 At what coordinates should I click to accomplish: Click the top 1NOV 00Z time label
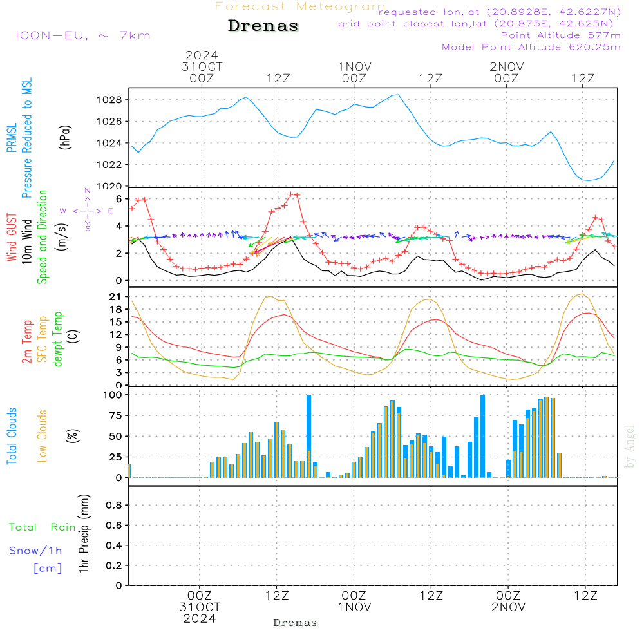pyautogui.click(x=354, y=72)
